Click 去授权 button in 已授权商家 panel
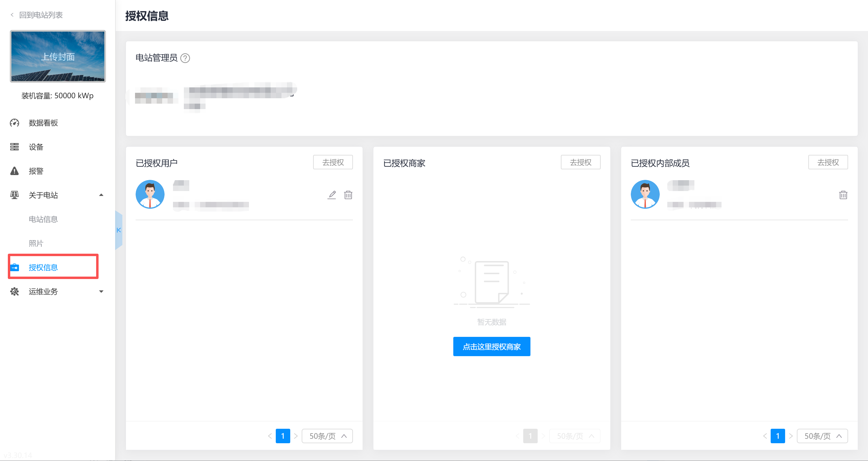Image resolution: width=868 pixels, height=461 pixels. [x=580, y=162]
